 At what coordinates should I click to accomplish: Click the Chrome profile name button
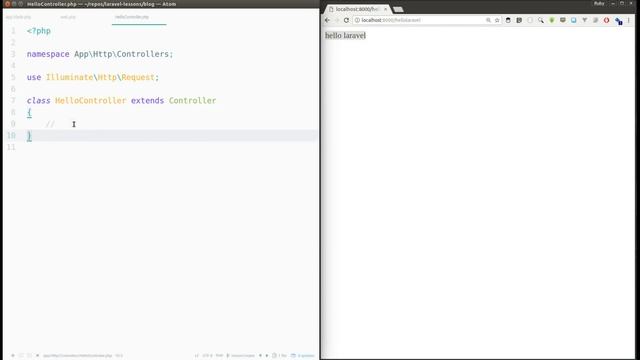[599, 3]
